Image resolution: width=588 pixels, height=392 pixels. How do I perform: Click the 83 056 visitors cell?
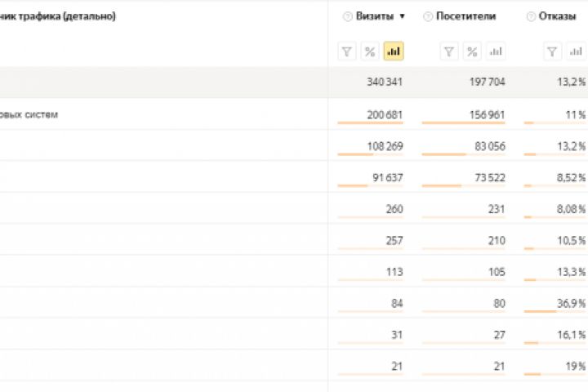pyautogui.click(x=488, y=146)
